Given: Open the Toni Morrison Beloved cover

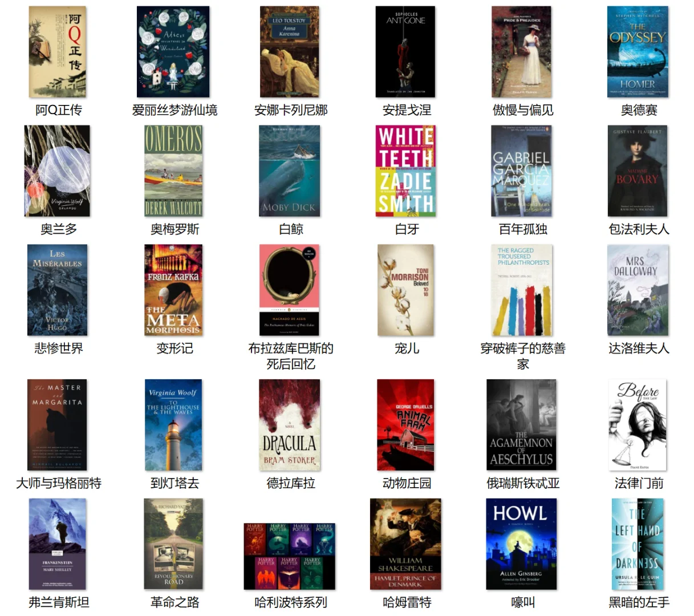Looking at the screenshot, I should click(x=405, y=290).
